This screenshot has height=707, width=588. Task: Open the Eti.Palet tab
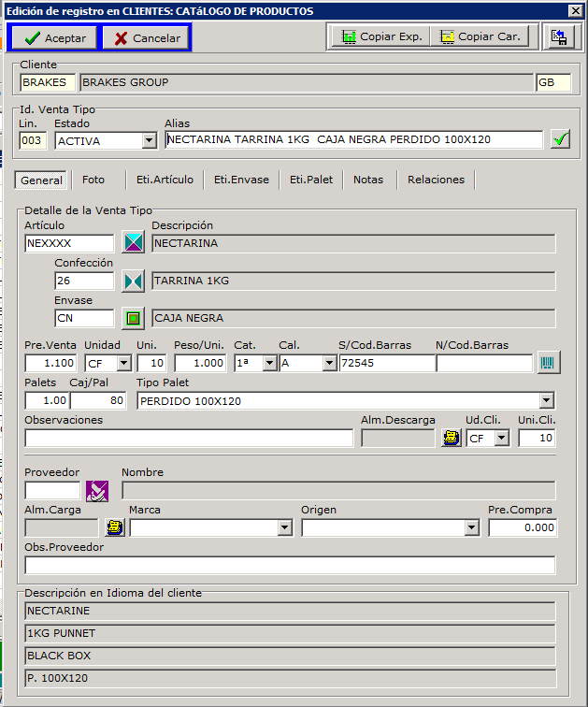309,180
